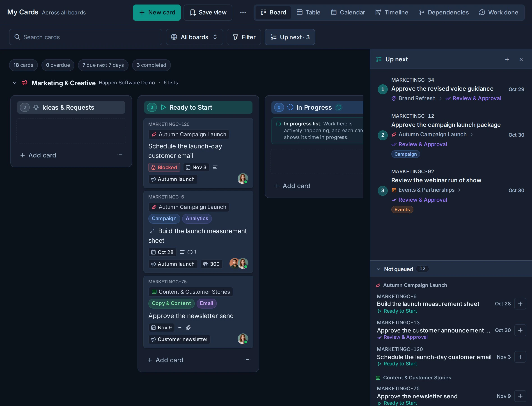
Task: Click the snoozed icon on measurement sheet card
Action: [152, 231]
